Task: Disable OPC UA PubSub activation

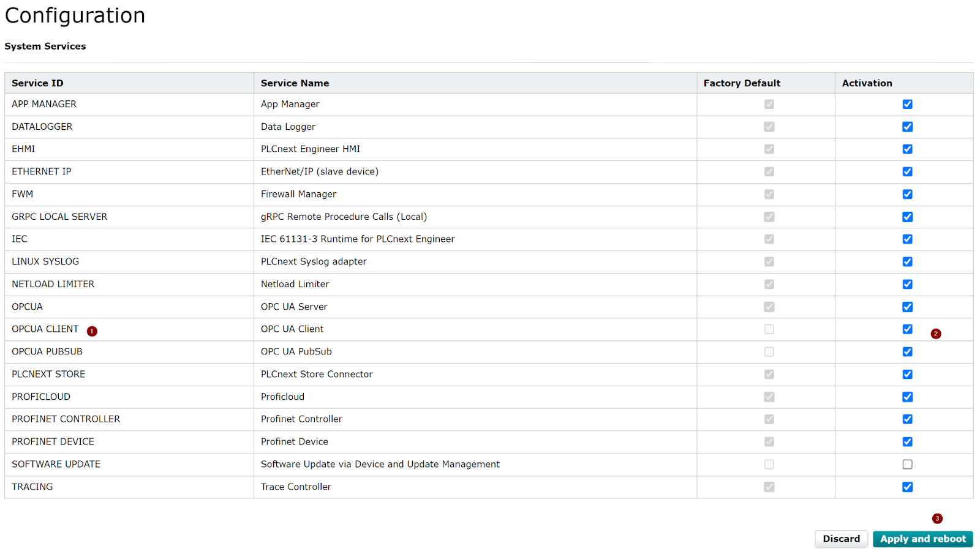Action: (907, 352)
